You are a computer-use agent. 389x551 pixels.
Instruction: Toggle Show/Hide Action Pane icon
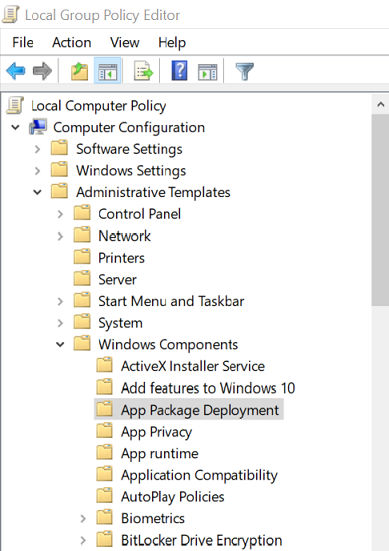pos(208,72)
